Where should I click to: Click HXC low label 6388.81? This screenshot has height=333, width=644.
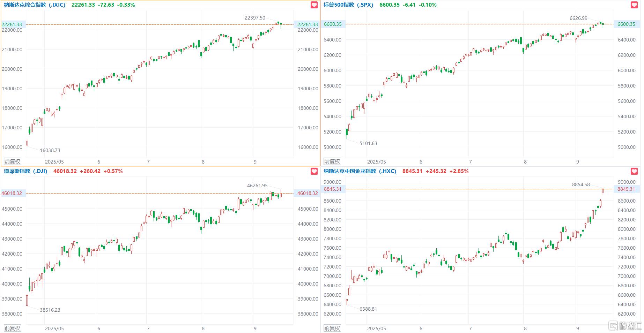click(x=368, y=309)
